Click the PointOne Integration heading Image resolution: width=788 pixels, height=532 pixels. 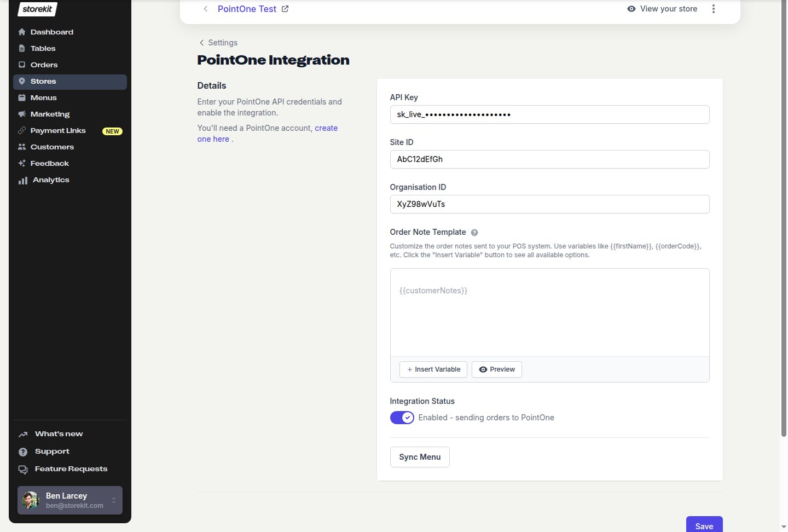pyautogui.click(x=273, y=60)
